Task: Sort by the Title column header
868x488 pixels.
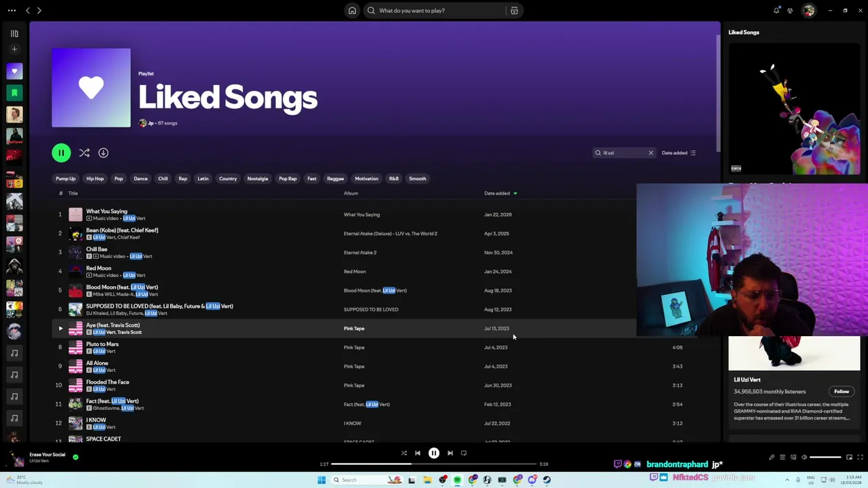Action: (73, 193)
